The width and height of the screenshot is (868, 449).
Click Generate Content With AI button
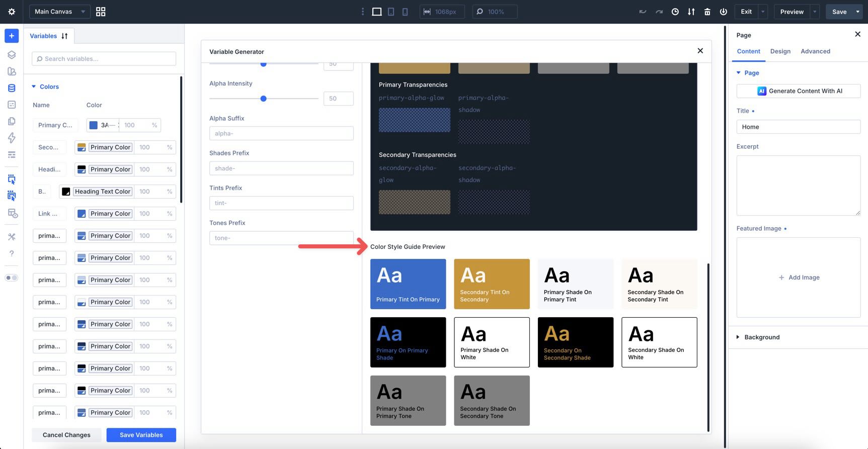coord(799,91)
